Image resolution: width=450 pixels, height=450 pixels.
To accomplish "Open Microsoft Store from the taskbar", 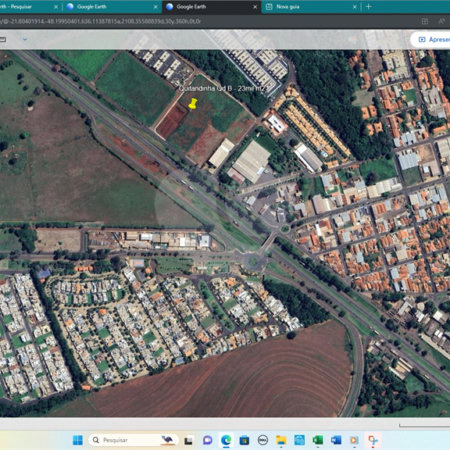I will click(x=244, y=440).
